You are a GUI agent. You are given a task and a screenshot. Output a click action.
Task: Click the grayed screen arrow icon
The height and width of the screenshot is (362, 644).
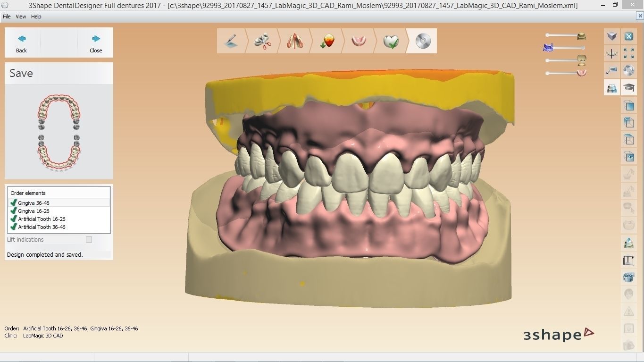tap(628, 328)
